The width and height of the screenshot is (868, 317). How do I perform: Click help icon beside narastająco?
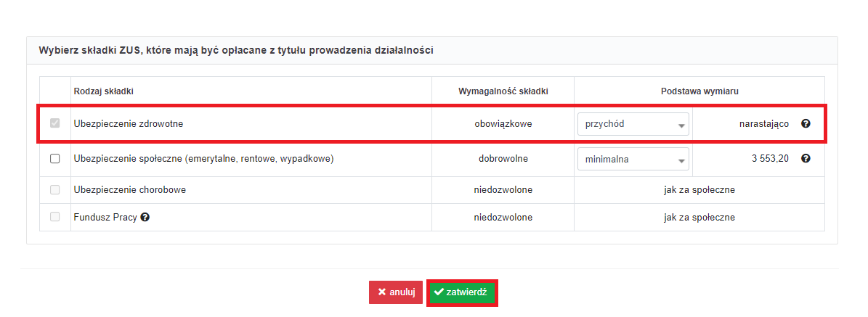coord(806,124)
